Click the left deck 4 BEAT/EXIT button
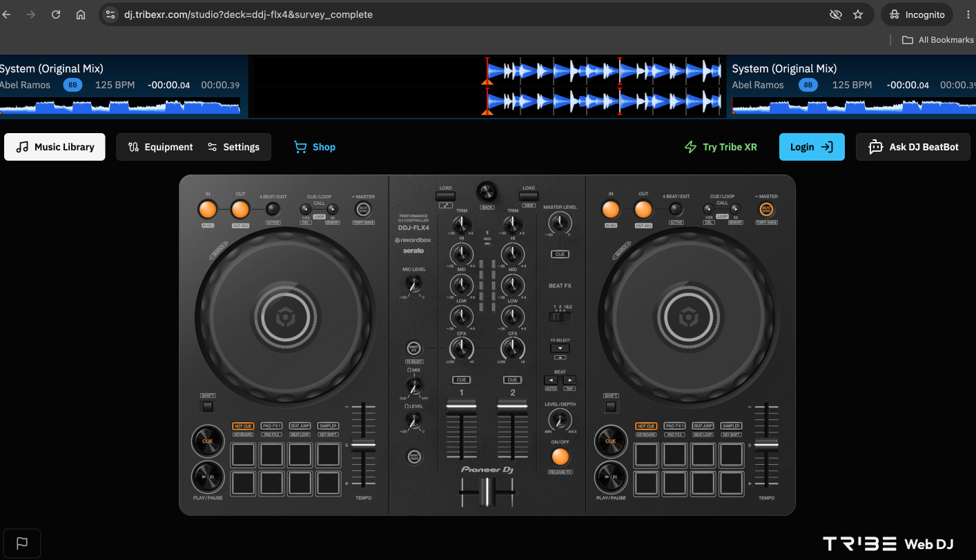 (273, 209)
